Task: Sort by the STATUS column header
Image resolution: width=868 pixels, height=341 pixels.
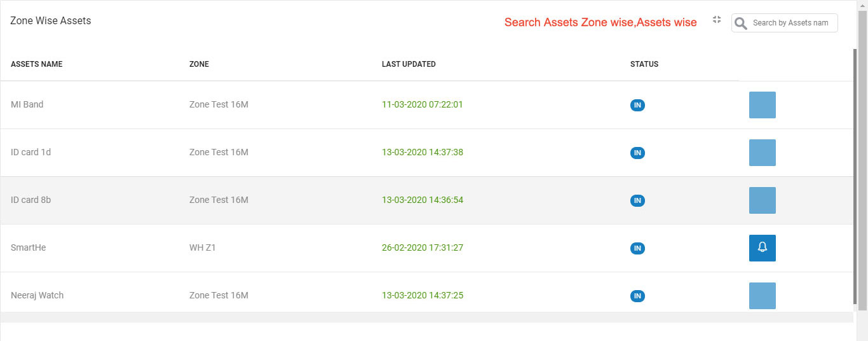Action: click(x=644, y=64)
